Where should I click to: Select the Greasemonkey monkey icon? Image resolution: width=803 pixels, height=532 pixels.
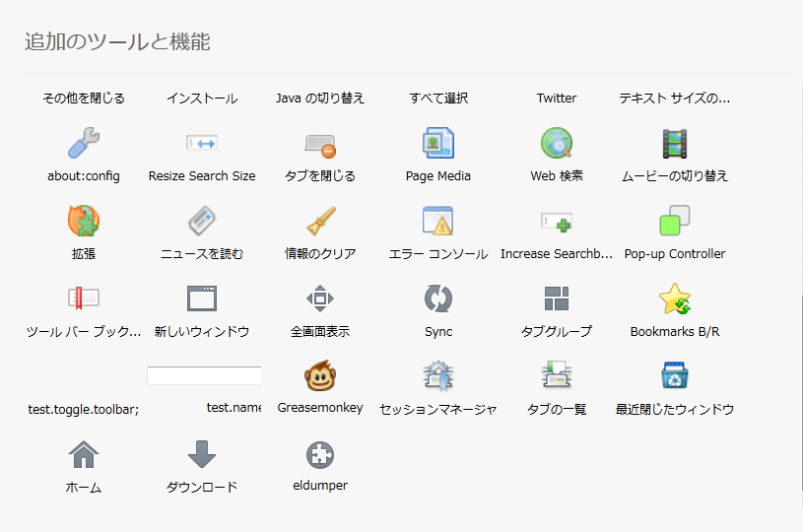(320, 376)
